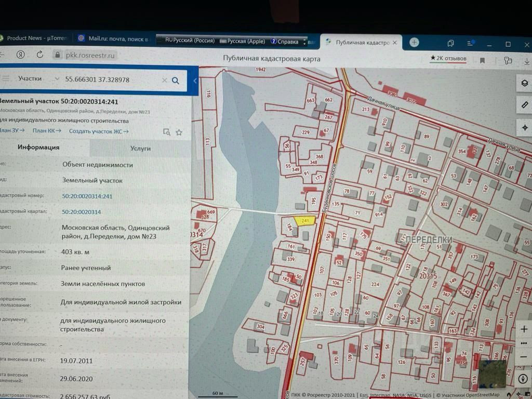Screen dimensions: 532x399
Task: Open Справка help in language bar
Action: tap(285, 42)
